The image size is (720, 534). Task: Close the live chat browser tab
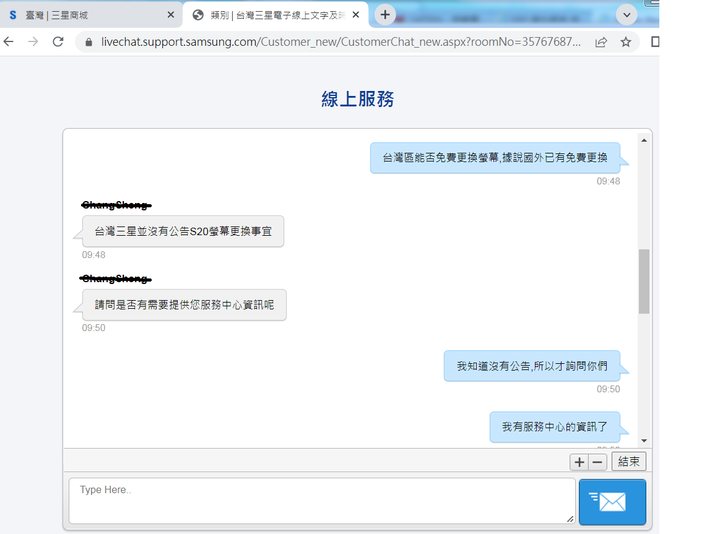355,15
